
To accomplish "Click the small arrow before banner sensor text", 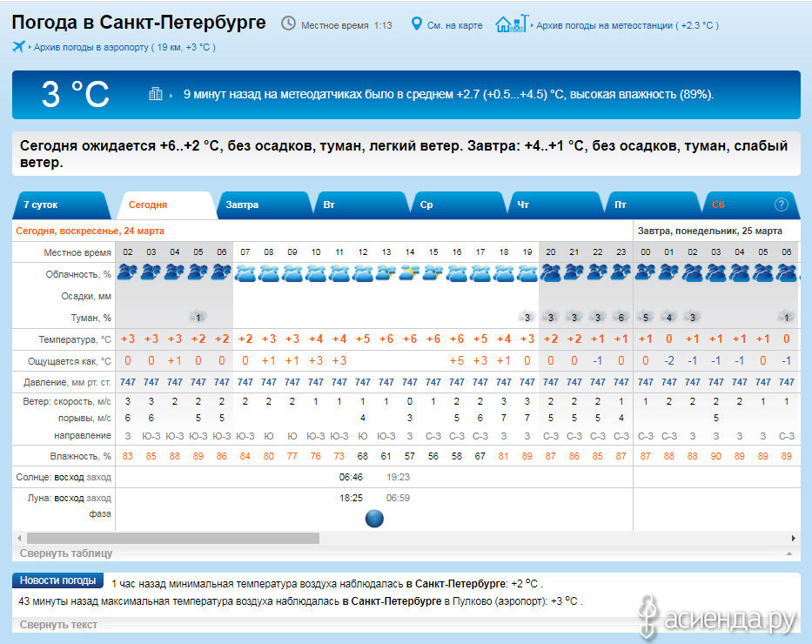I will 171,95.
